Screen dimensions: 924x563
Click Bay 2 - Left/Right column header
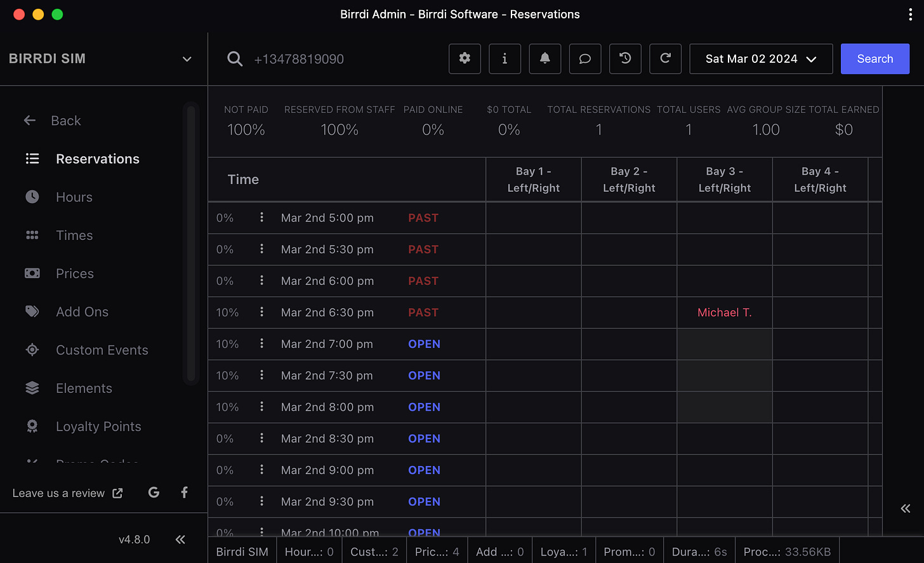[x=629, y=180]
